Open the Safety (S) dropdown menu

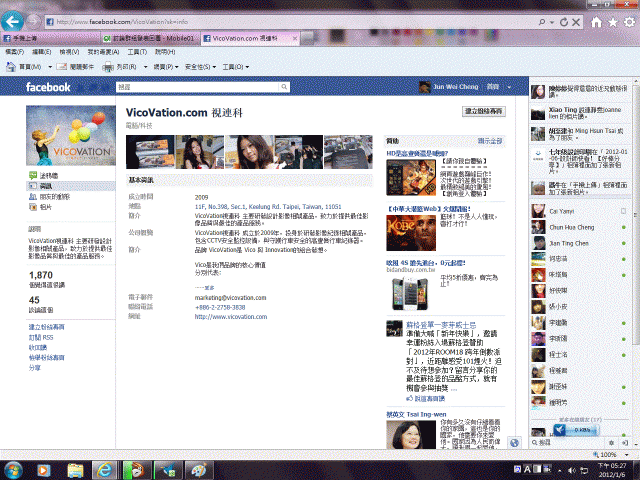pos(200,67)
